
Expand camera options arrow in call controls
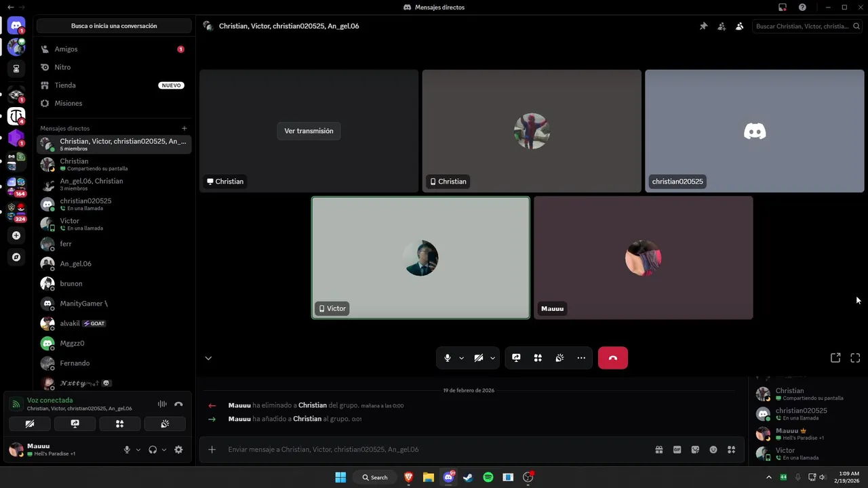pyautogui.click(x=492, y=358)
